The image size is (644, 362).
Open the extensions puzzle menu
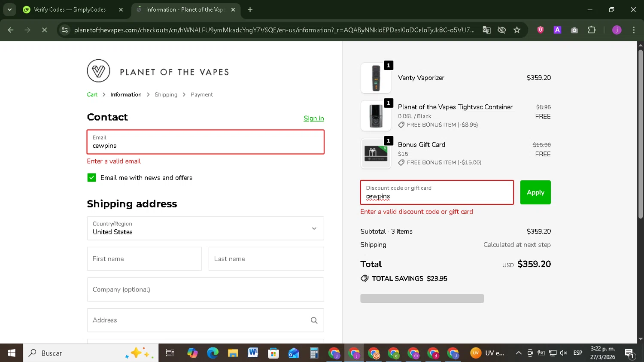592,30
